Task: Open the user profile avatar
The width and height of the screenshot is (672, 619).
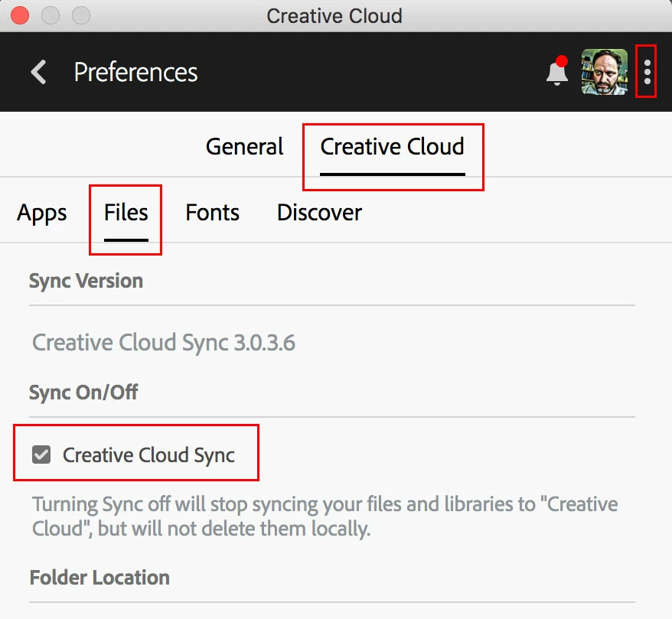Action: tap(604, 71)
